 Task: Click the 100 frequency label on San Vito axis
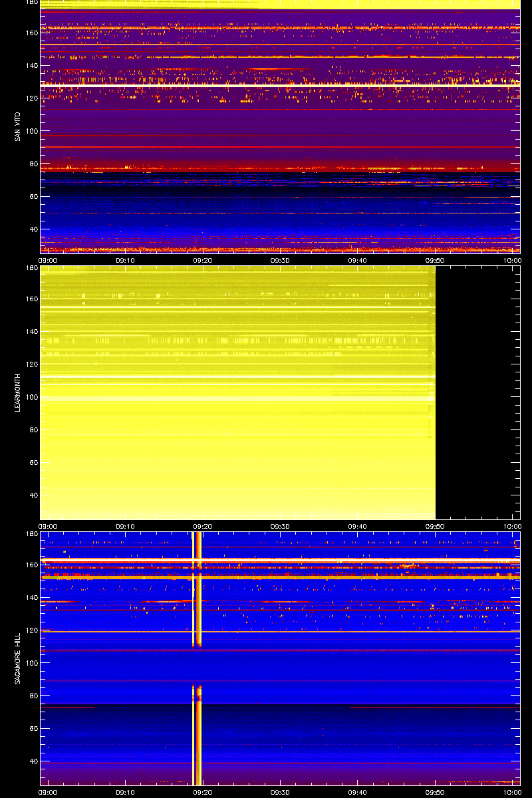coord(31,131)
